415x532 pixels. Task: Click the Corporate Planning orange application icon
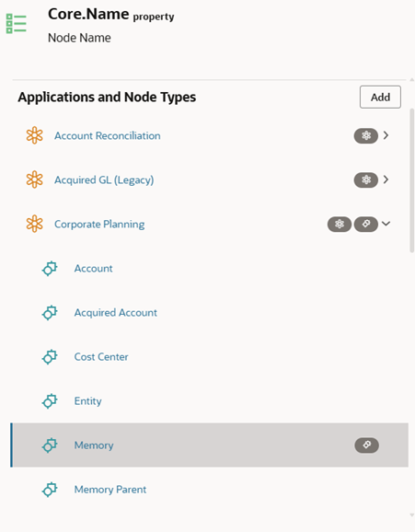click(x=35, y=224)
